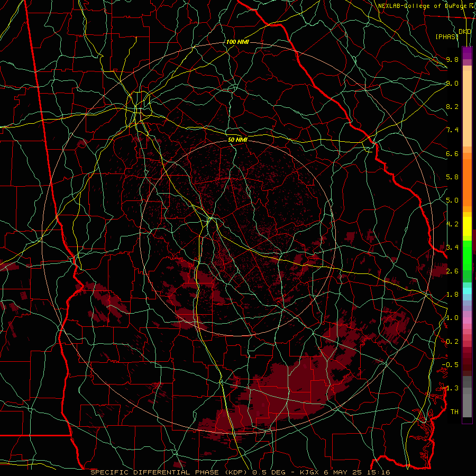Click the yellow band on the color scale
Viewport: 476px width, 476px height.
click(467, 226)
